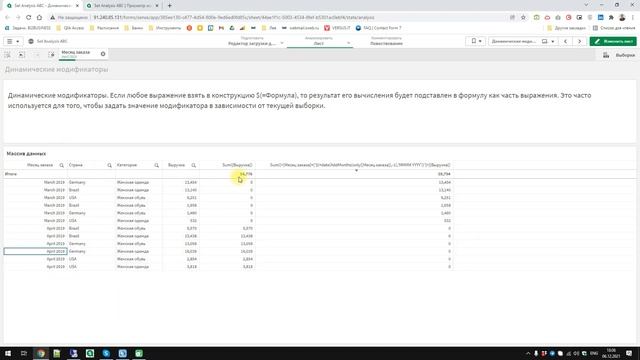This screenshot has height=360, width=640.
Task: Open the 'QlA Access' bookmark folder
Action: pyautogui.click(x=70, y=28)
